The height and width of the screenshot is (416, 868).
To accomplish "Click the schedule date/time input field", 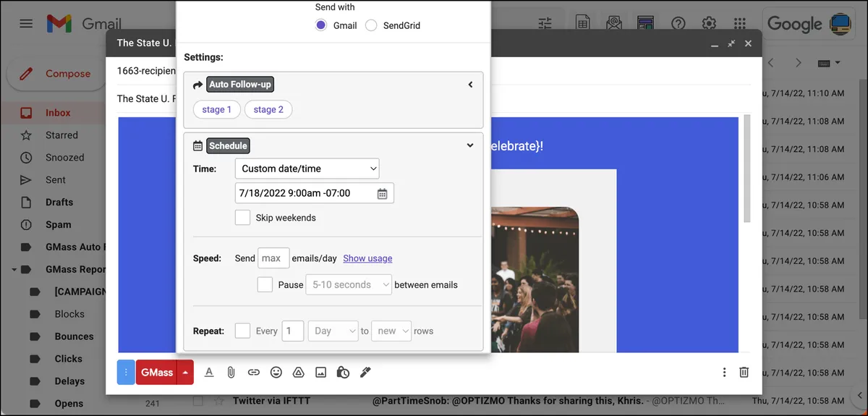I will pyautogui.click(x=315, y=193).
